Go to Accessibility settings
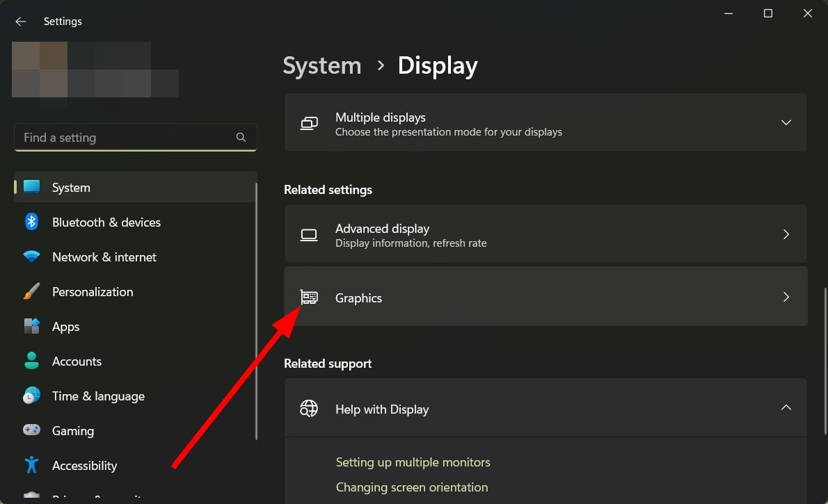This screenshot has width=828, height=504. coord(84,466)
